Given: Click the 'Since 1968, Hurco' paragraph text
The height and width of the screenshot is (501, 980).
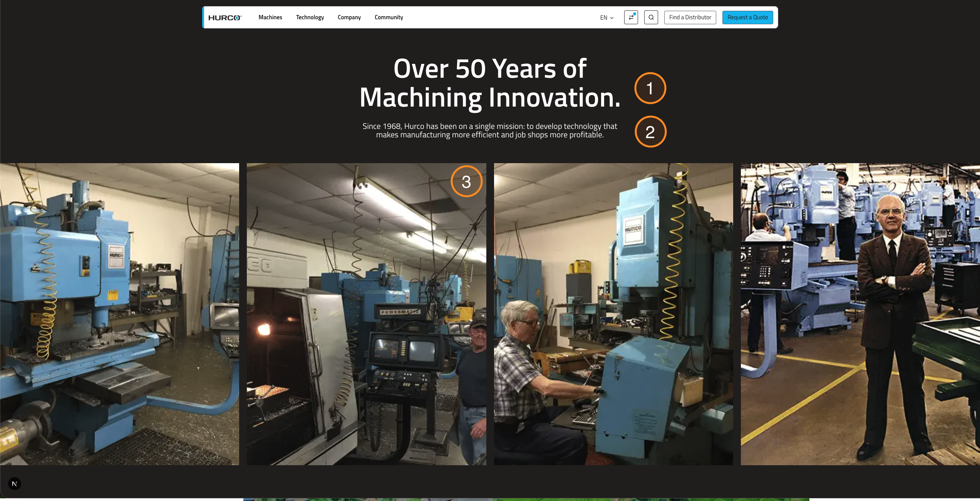Looking at the screenshot, I should click(x=490, y=130).
